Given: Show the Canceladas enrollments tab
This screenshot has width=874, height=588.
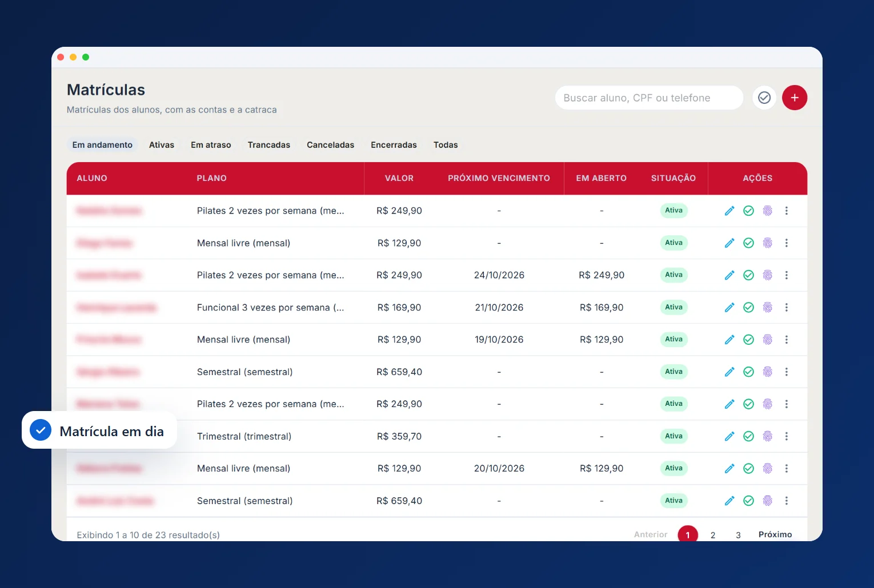Looking at the screenshot, I should [330, 145].
